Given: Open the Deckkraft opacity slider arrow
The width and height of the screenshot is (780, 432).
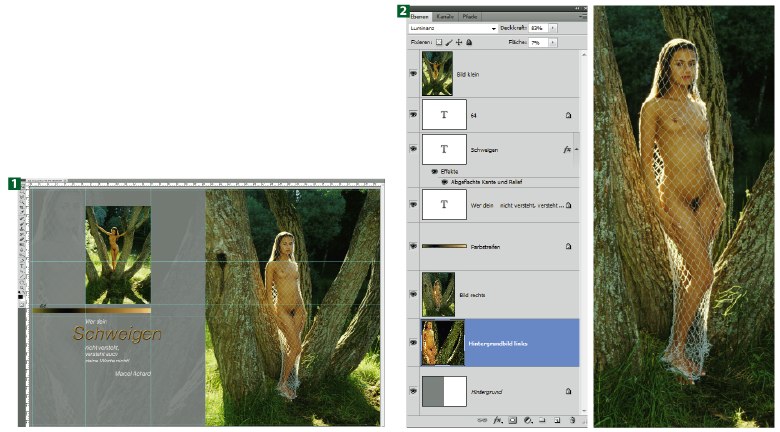Looking at the screenshot, I should click(553, 29).
